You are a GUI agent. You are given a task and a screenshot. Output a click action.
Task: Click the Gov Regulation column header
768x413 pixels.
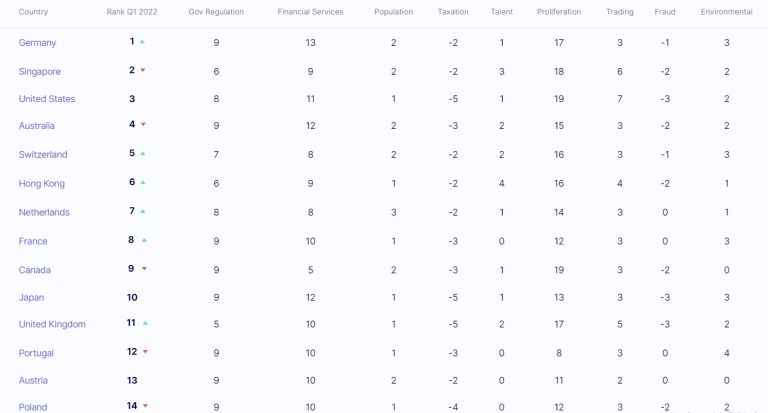pyautogui.click(x=216, y=12)
